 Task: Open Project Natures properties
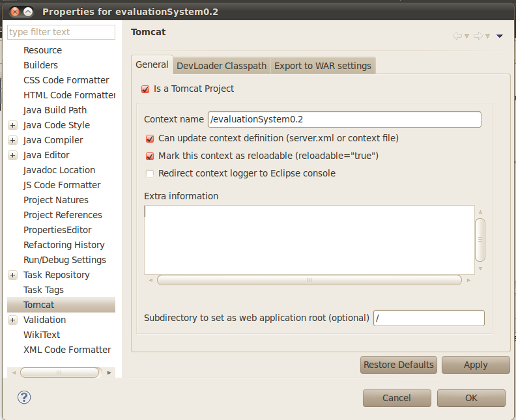click(56, 201)
